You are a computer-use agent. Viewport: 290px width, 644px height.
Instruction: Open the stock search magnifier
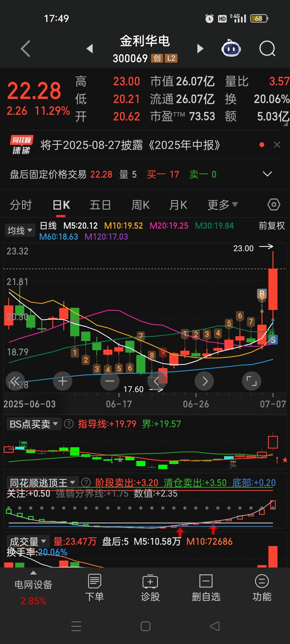(x=267, y=49)
